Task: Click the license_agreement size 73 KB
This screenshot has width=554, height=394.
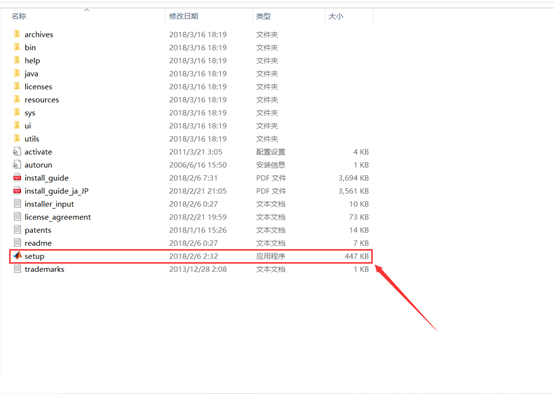Action: [x=359, y=217]
